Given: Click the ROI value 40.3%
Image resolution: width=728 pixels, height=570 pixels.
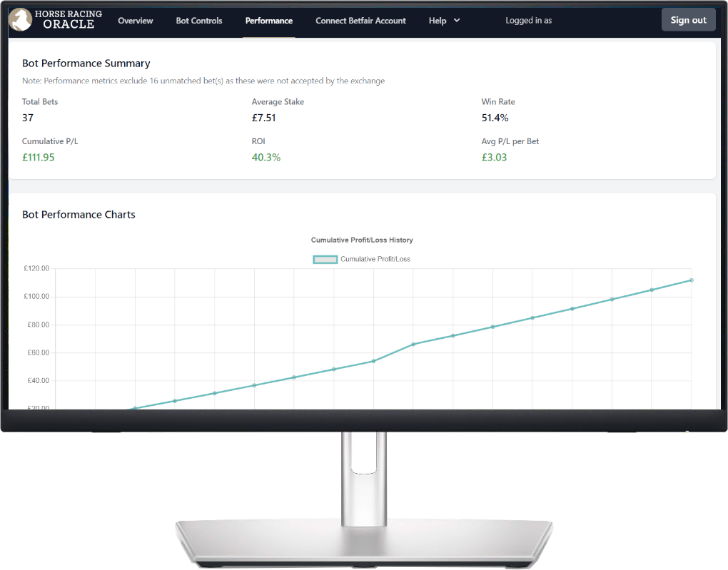Looking at the screenshot, I should click(266, 158).
